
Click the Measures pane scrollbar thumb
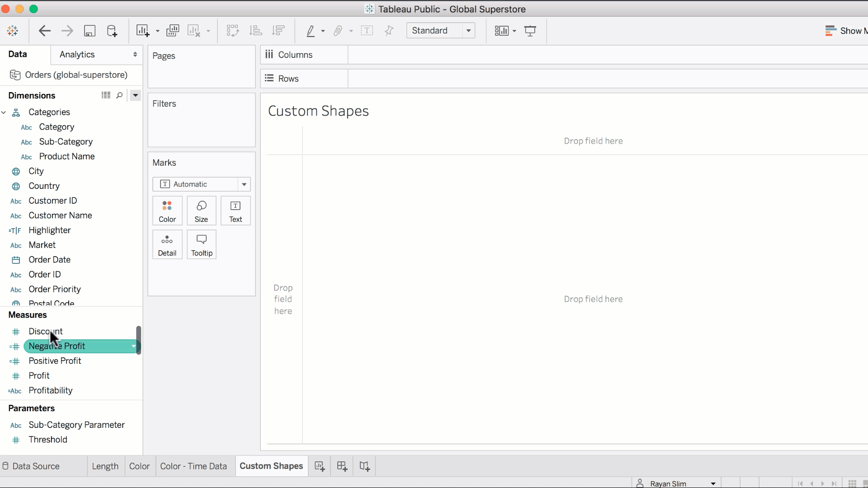coord(138,340)
